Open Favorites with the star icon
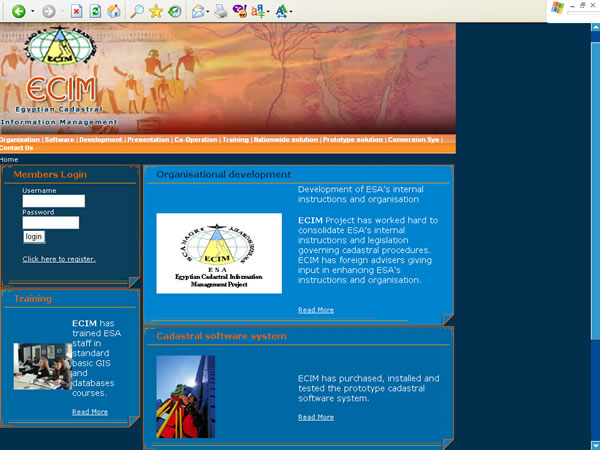This screenshot has height=450, width=600. [x=156, y=11]
